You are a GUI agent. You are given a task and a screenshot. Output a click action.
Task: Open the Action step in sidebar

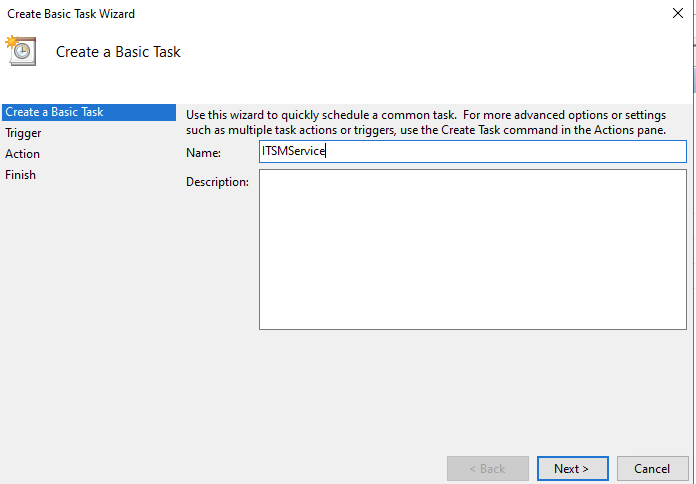pyautogui.click(x=22, y=154)
